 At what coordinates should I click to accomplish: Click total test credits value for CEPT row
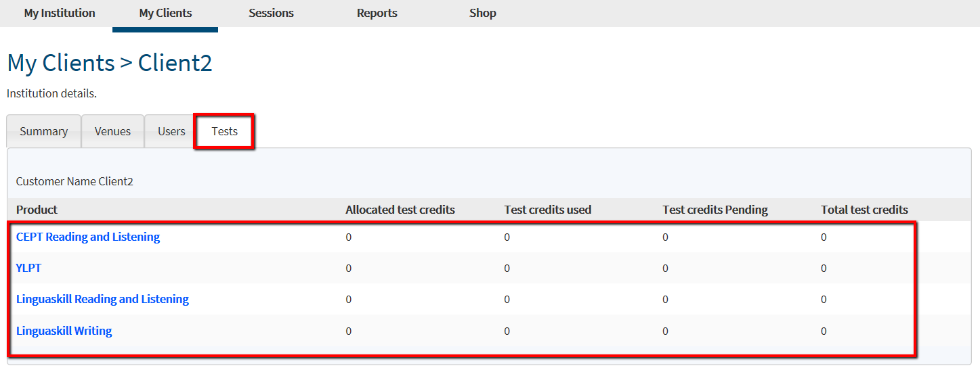click(x=824, y=237)
